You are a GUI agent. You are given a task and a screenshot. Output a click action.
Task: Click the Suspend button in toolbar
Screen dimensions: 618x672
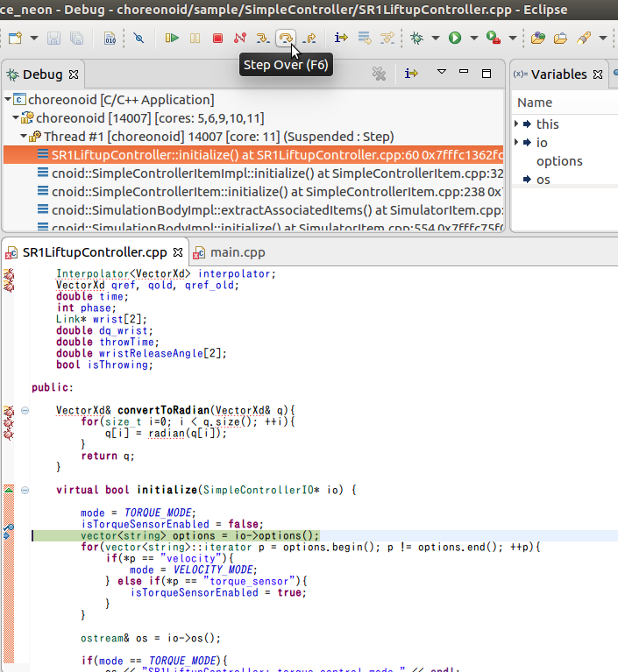(x=195, y=39)
